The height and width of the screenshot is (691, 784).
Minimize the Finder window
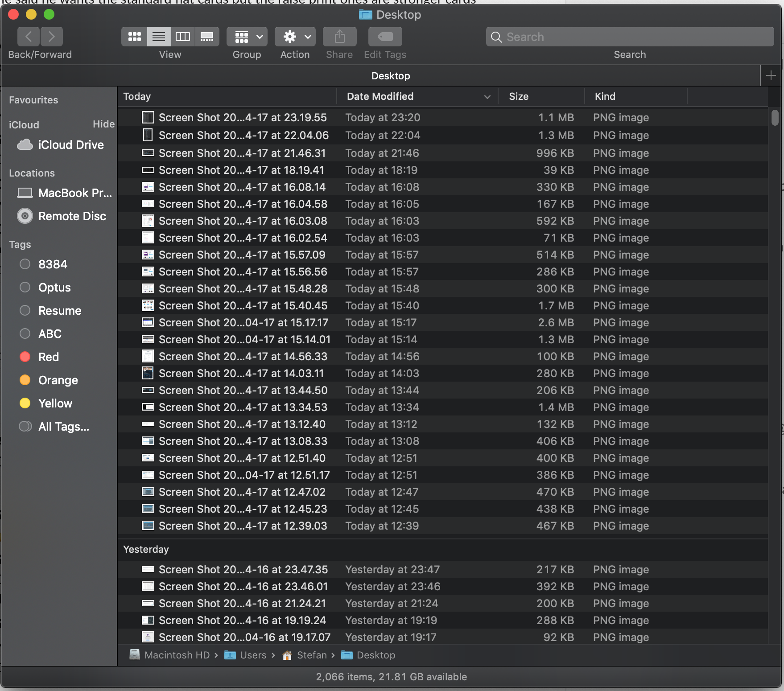point(31,14)
